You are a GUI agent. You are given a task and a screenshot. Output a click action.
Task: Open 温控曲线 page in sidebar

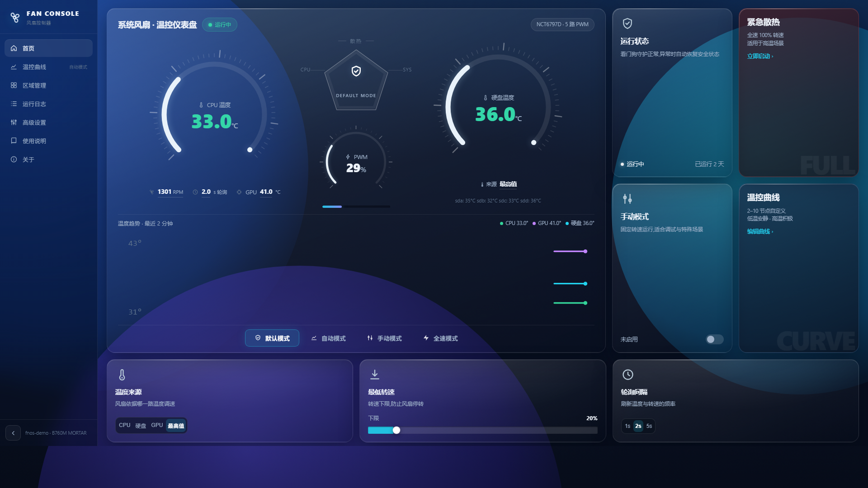point(48,67)
